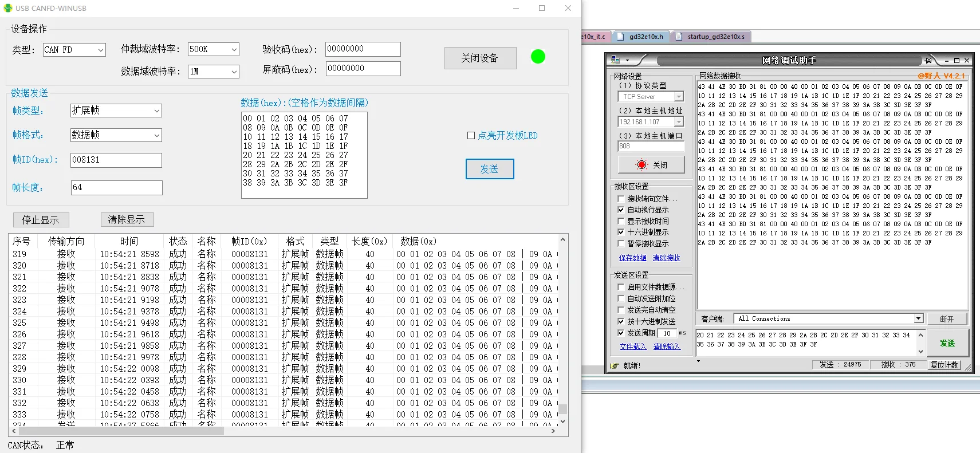The height and width of the screenshot is (453, 980).
Task: Click the 数据(hex) text area
Action: tap(304, 155)
